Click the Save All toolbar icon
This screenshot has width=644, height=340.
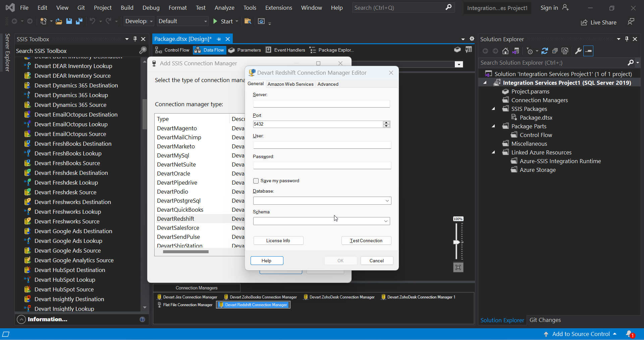tap(79, 21)
